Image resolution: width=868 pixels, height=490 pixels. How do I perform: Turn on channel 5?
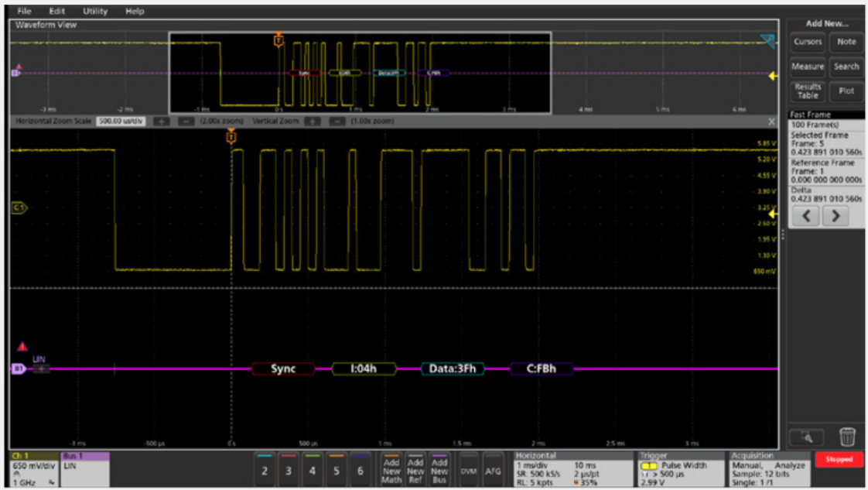[336, 470]
